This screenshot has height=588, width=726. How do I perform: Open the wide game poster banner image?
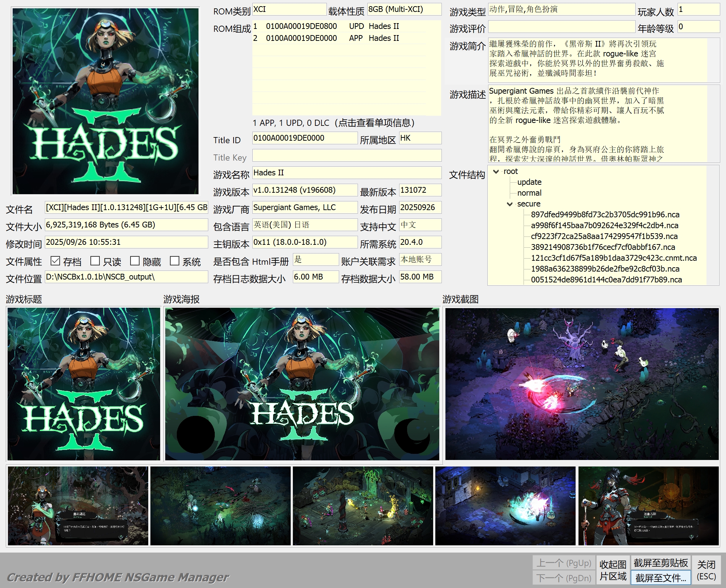click(x=302, y=384)
